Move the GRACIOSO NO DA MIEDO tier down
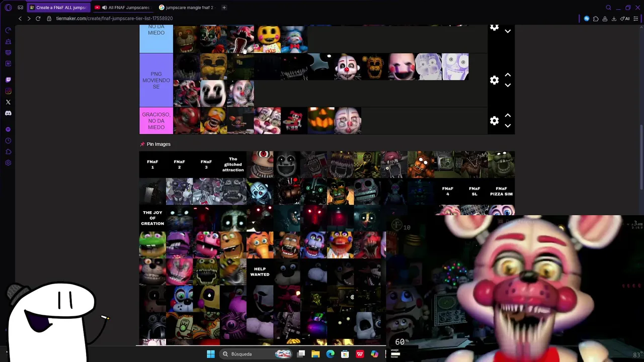Image resolution: width=644 pixels, height=362 pixels. click(x=508, y=126)
